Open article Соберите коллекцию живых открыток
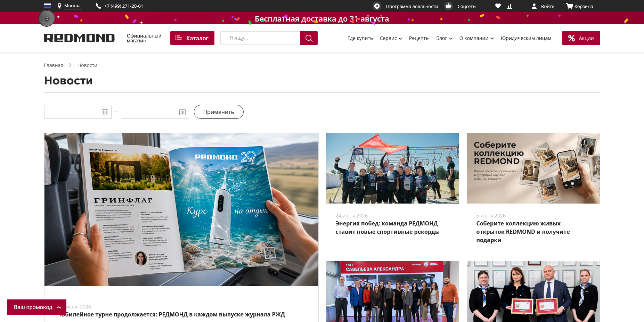This screenshot has height=322, width=644. pos(523,232)
